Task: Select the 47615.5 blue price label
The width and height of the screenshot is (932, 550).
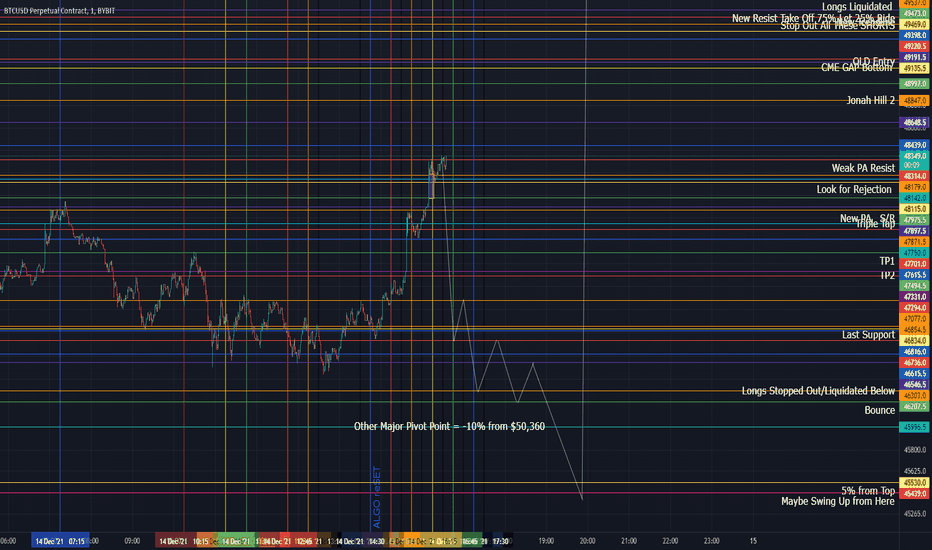Action: tap(914, 275)
